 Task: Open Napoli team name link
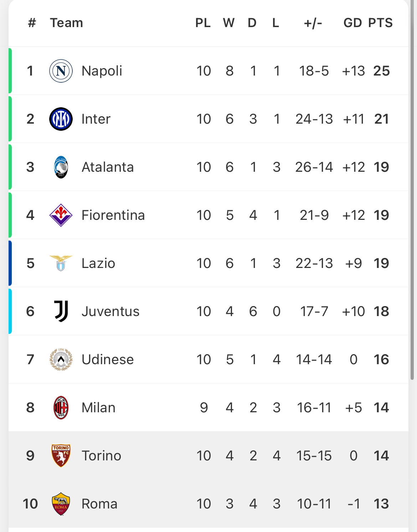click(102, 71)
